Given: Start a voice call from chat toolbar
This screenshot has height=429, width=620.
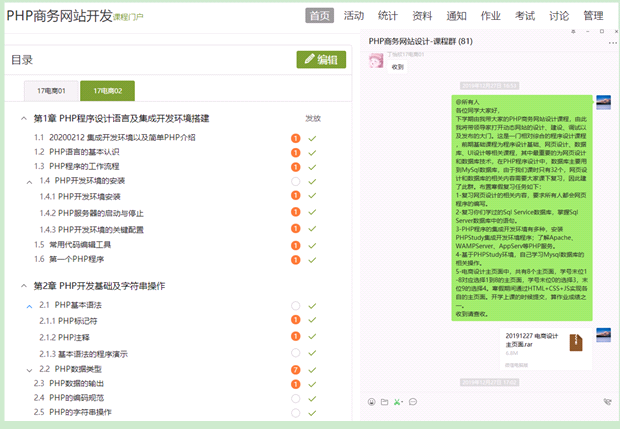Looking at the screenshot, I should tap(606, 401).
